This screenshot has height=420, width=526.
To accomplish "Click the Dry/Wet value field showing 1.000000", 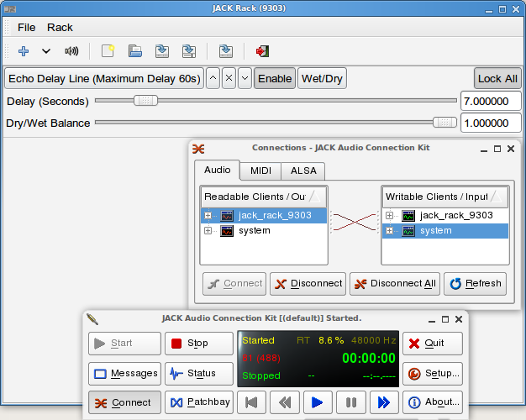I will pos(491,123).
